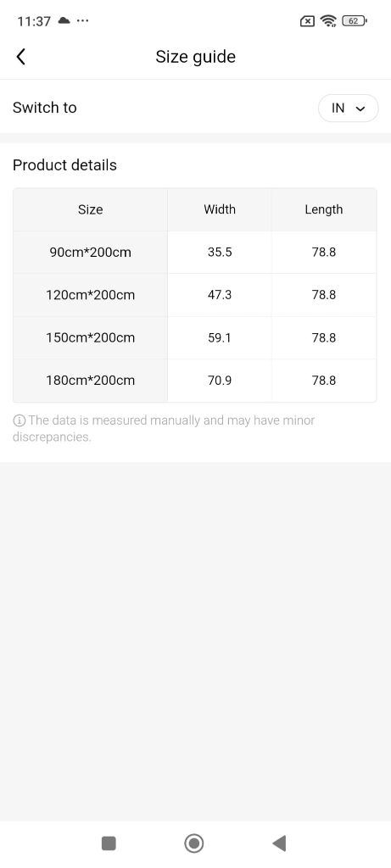
Task: Select the 150cm*200cm size row
Action: pos(195,337)
